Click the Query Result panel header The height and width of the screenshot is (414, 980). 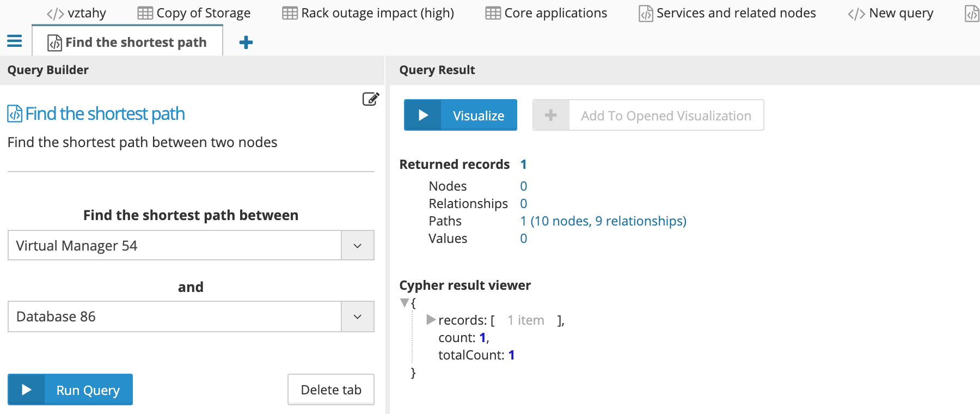(684, 70)
